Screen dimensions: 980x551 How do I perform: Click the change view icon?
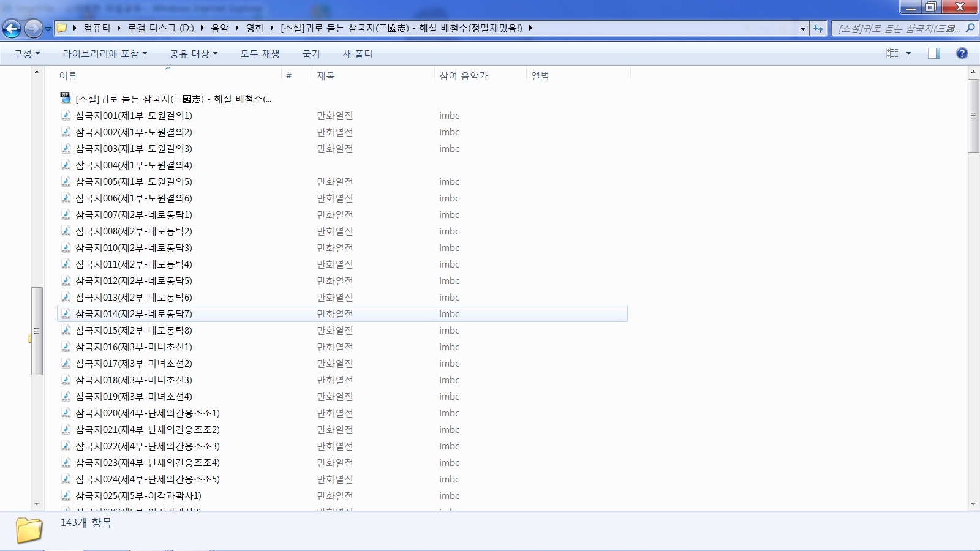(x=892, y=54)
